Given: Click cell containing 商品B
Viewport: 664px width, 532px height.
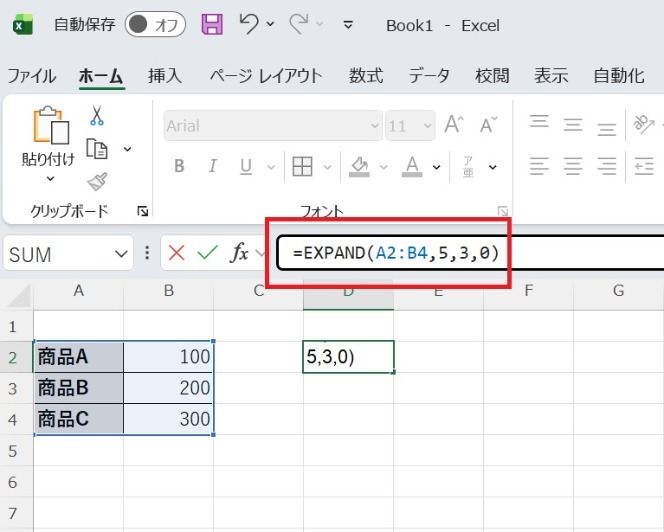Looking at the screenshot, I should [x=79, y=388].
